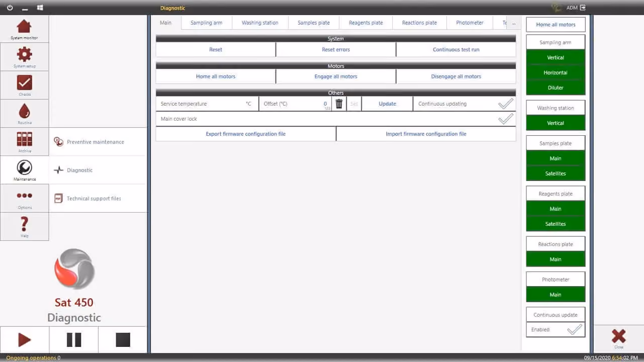Click Export firmware configuration file

tap(246, 134)
